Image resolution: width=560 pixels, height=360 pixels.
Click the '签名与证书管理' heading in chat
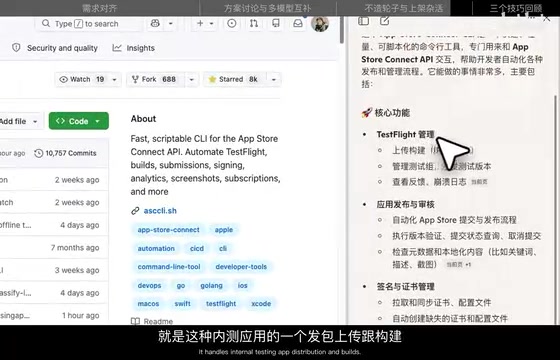point(405,286)
